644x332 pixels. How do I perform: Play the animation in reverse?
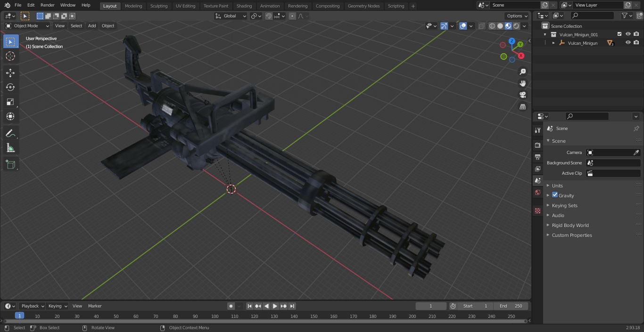point(267,306)
